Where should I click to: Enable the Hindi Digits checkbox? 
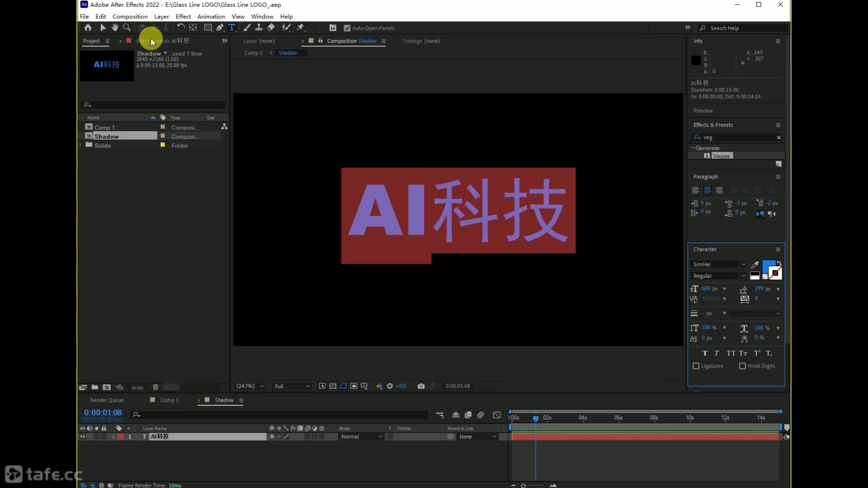(x=742, y=366)
